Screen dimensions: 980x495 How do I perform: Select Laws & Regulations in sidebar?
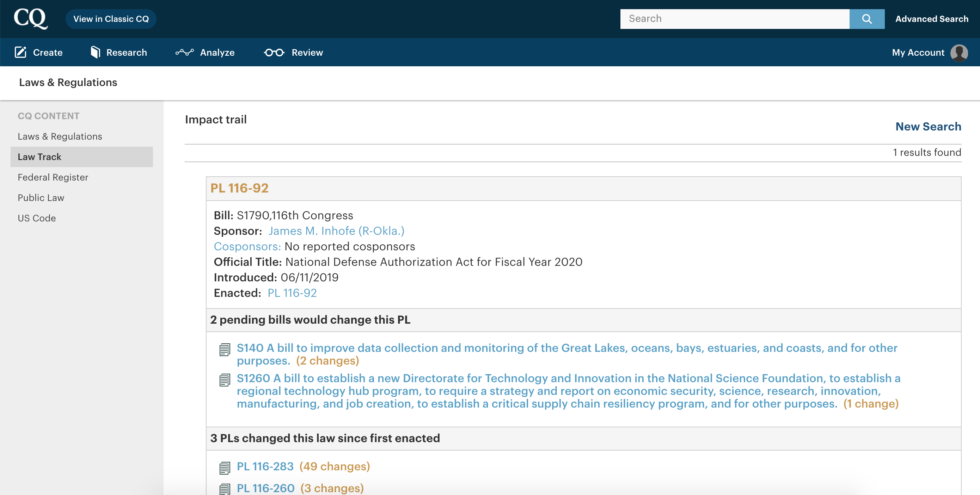[60, 136]
